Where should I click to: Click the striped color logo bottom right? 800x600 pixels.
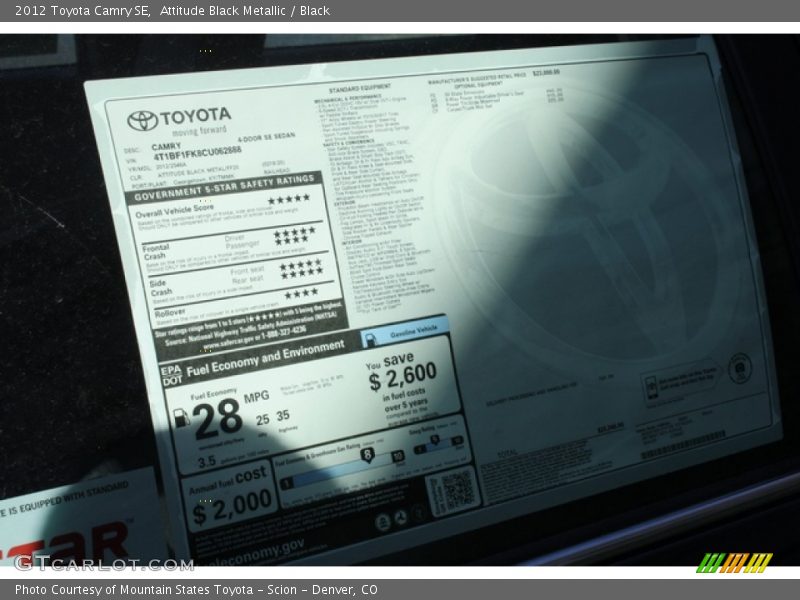(x=734, y=563)
